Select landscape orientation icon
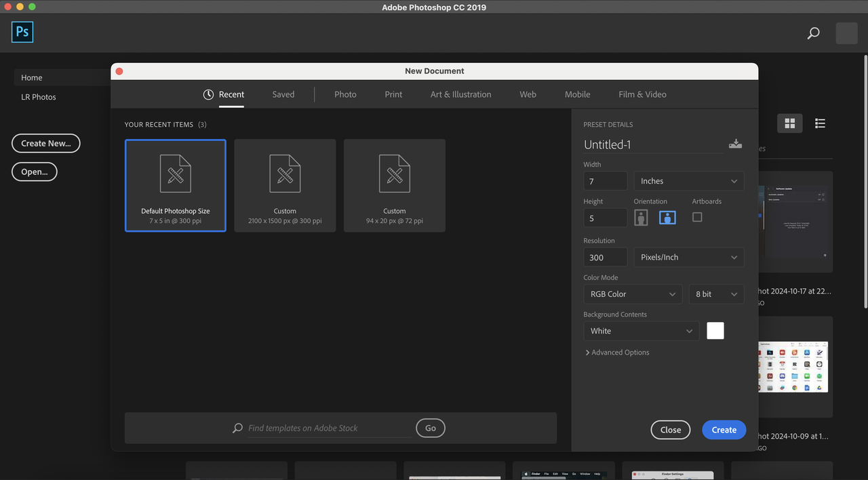Image resolution: width=868 pixels, height=480 pixels. (x=667, y=218)
